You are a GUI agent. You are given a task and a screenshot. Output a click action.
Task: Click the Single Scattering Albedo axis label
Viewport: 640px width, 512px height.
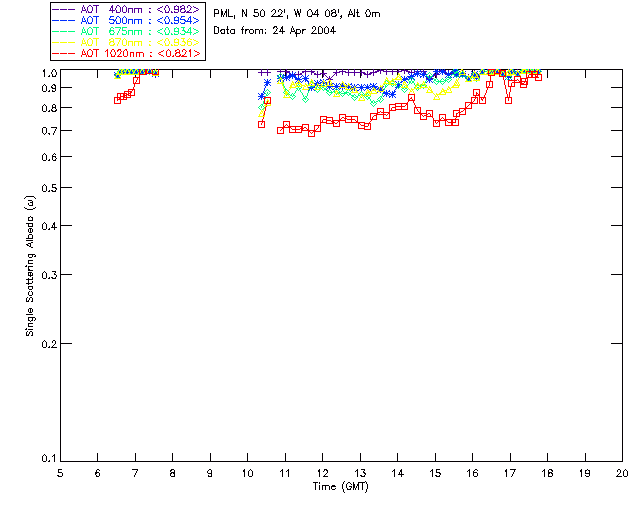point(30,266)
